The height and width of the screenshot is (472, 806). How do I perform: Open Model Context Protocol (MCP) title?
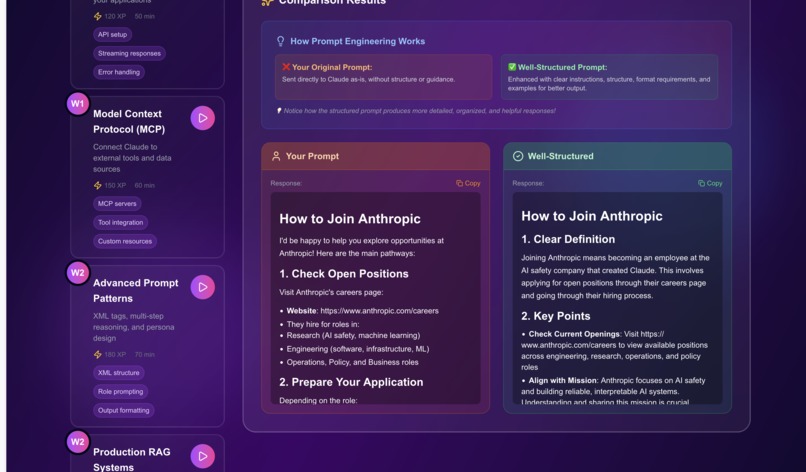[129, 121]
